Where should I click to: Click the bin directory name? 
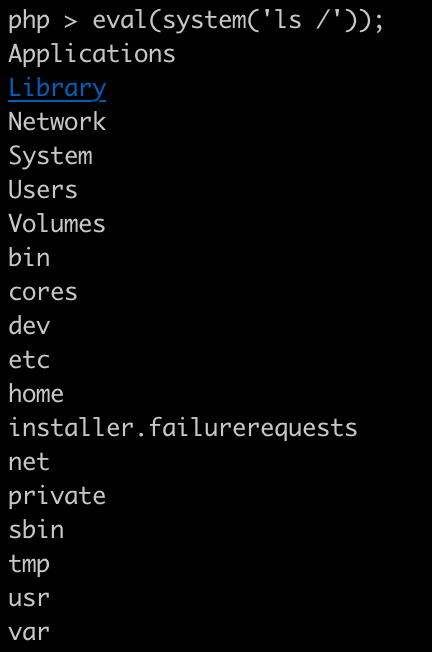click(29, 257)
